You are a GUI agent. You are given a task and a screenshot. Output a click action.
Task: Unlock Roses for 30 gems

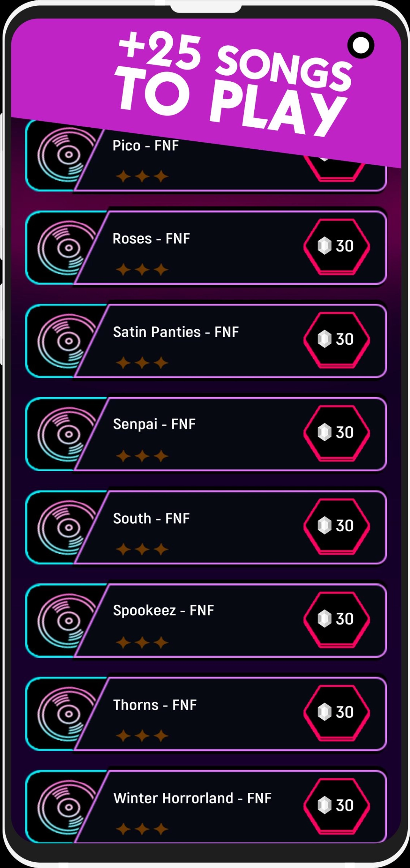pyautogui.click(x=336, y=246)
